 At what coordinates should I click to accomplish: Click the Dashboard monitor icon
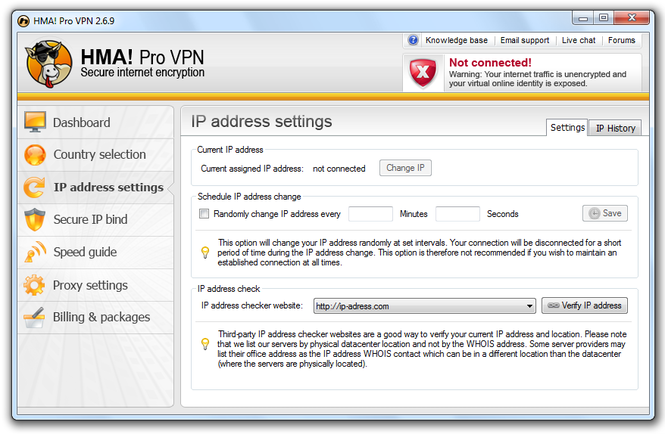pyautogui.click(x=35, y=122)
